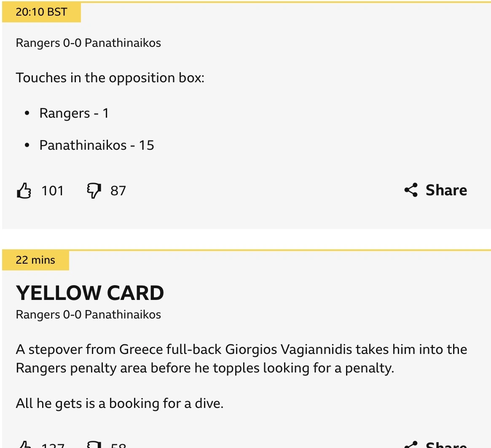
Task: Click the 20:10 BST timestamp badge
Action: pos(41,12)
